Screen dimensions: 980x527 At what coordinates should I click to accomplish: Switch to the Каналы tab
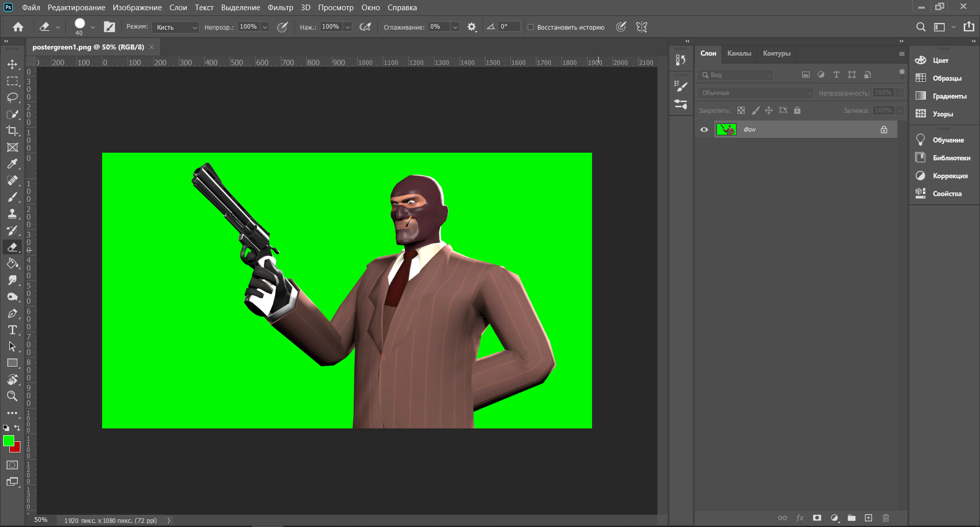click(739, 53)
